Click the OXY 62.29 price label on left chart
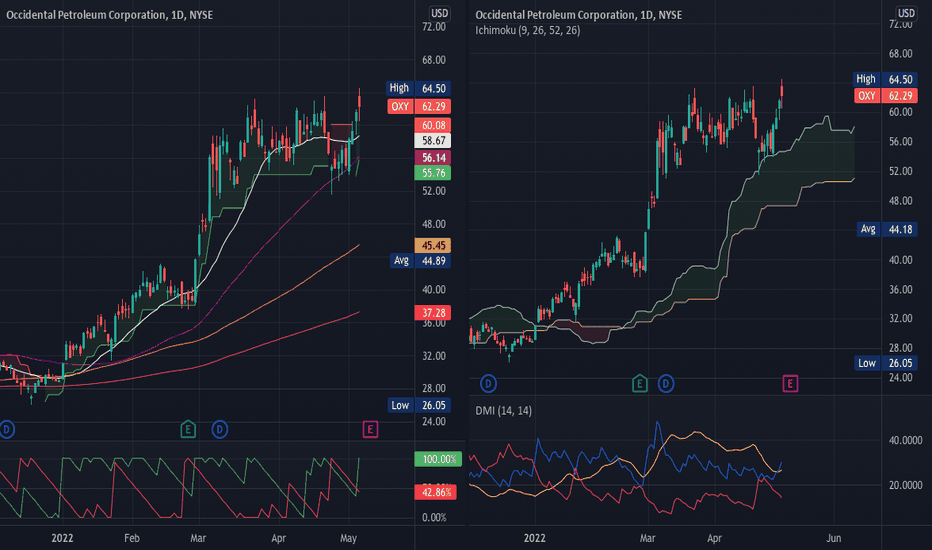 [x=418, y=106]
